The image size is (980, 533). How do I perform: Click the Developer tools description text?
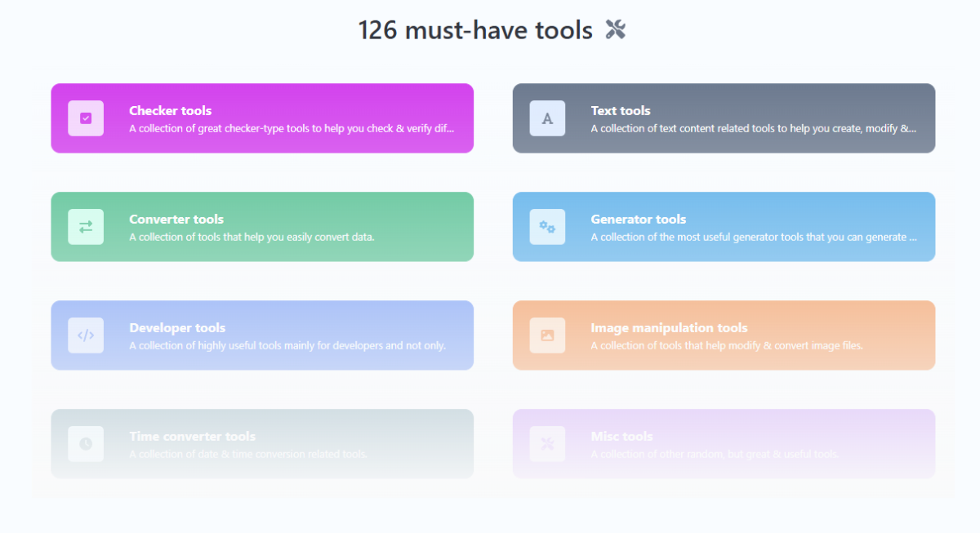287,346
